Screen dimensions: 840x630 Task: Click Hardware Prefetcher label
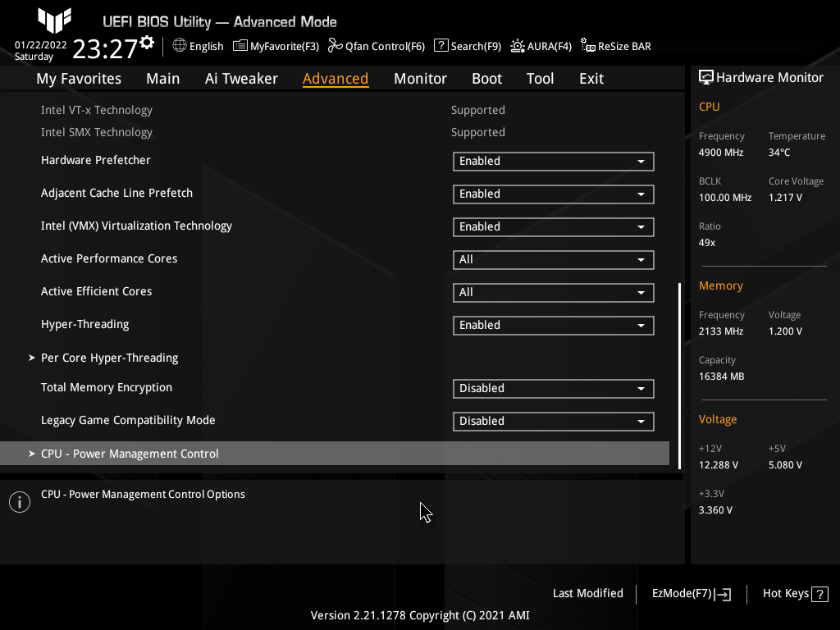[x=95, y=160]
